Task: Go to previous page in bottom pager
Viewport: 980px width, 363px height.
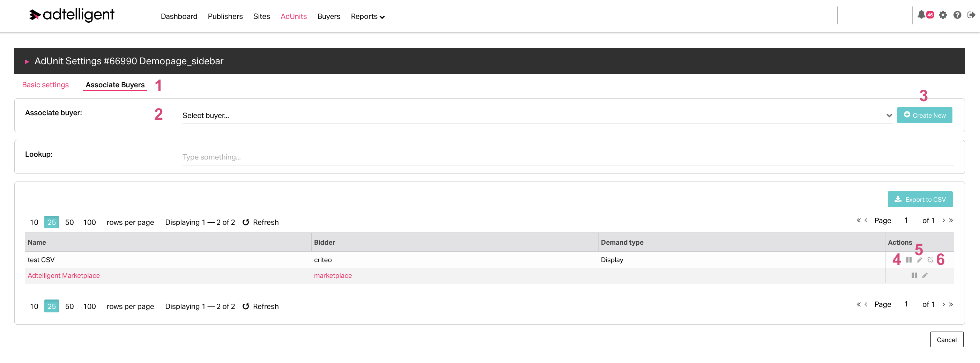Action: [x=866, y=304]
